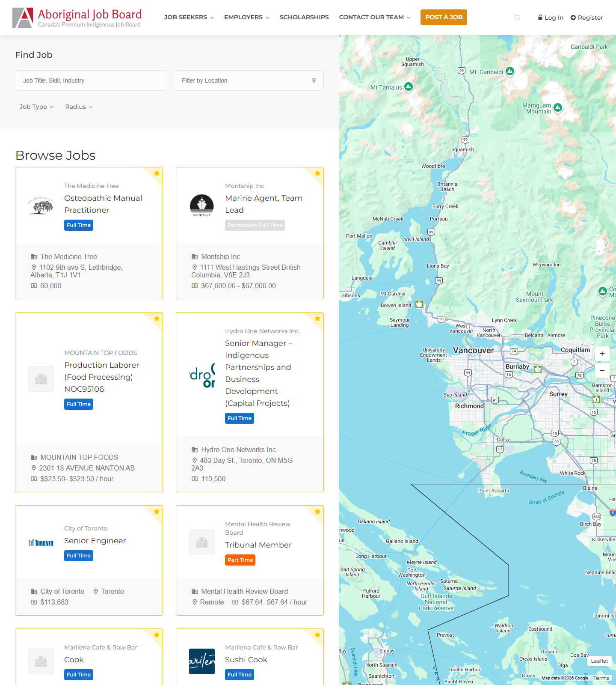The width and height of the screenshot is (616, 685).
Task: Go to the Scholarships page
Action: point(304,18)
